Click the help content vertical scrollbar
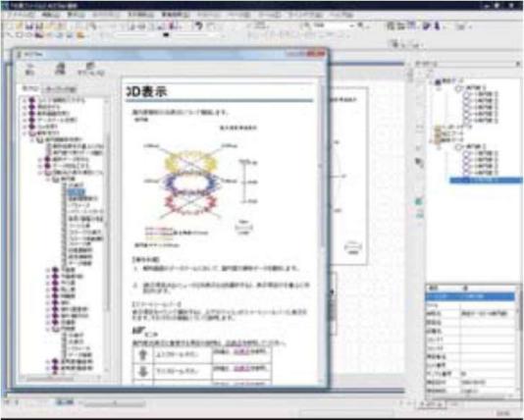 tap(322, 231)
